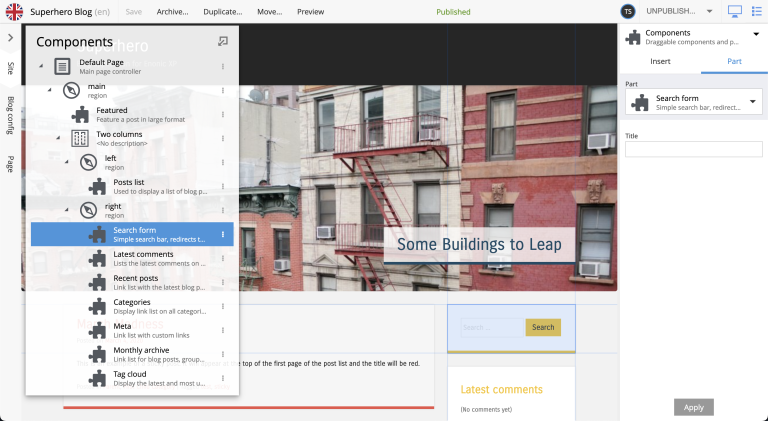Screen dimensions: 768x421
Task: Click the TS user avatar
Action: [x=628, y=11]
